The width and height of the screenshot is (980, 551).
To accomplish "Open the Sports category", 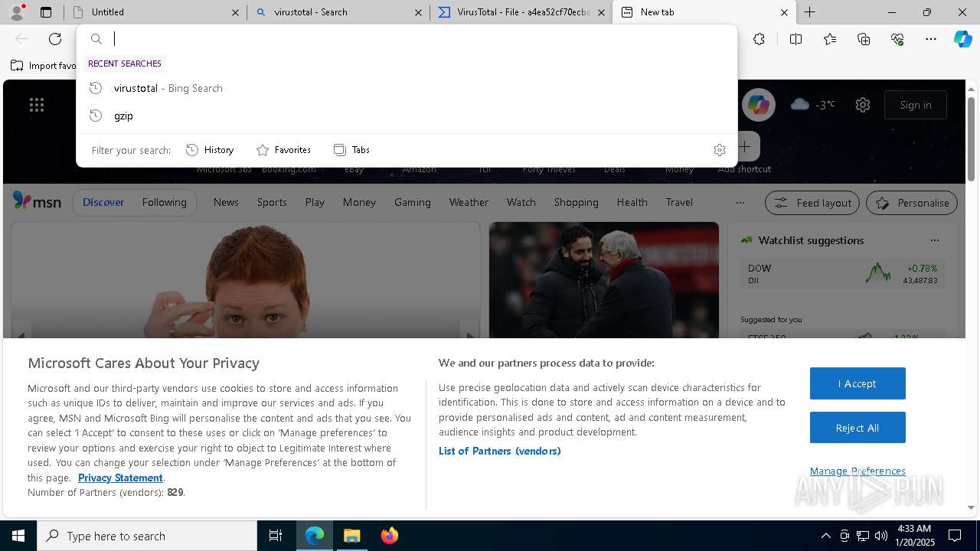I will click(272, 203).
